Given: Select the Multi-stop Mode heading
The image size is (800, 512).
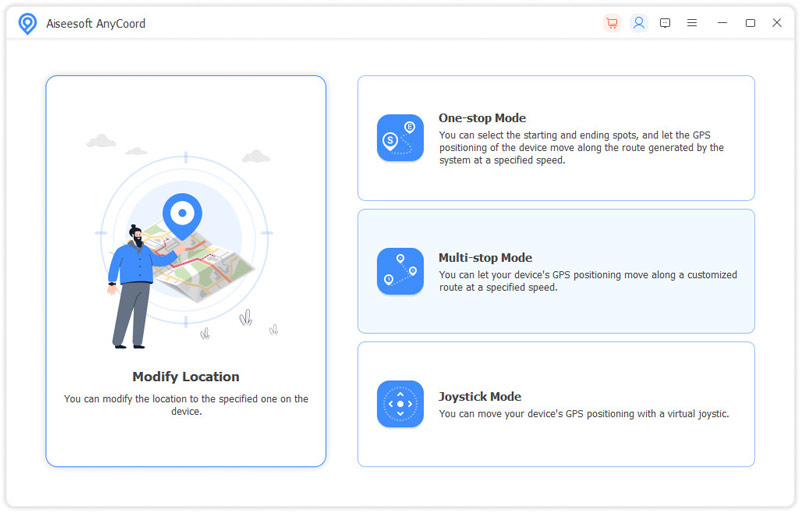Looking at the screenshot, I should coord(485,258).
